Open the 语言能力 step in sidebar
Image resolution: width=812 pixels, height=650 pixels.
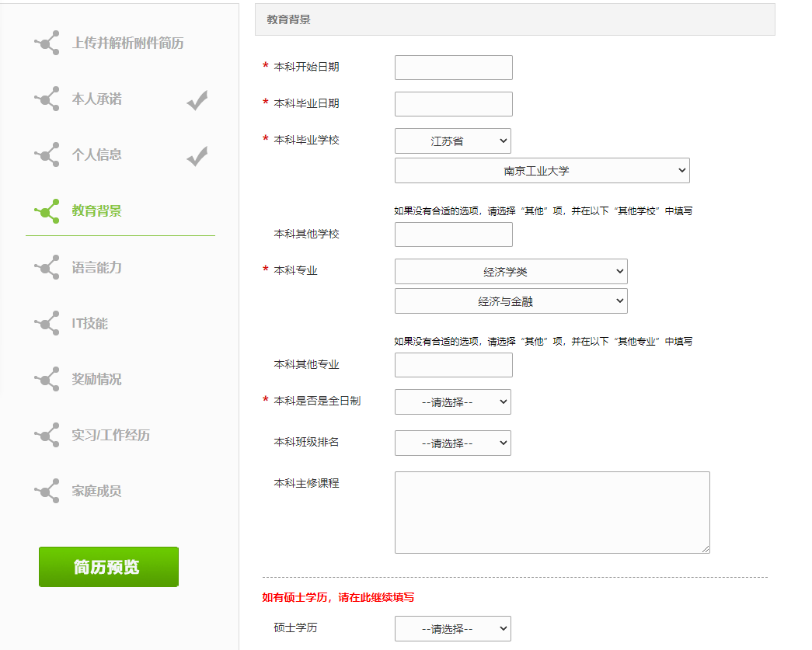click(x=96, y=267)
